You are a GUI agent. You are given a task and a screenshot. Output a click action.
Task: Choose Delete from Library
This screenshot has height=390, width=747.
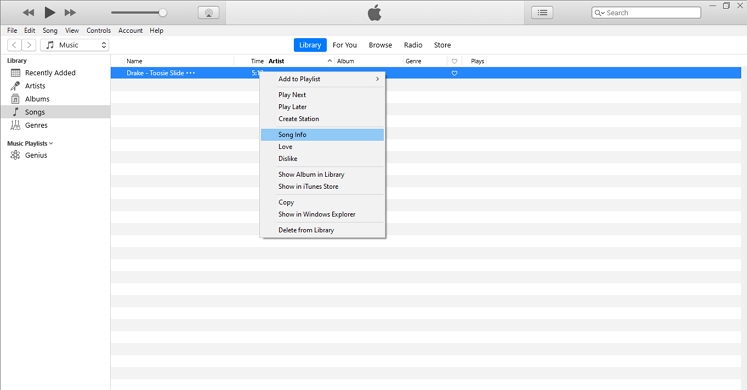coord(323,230)
